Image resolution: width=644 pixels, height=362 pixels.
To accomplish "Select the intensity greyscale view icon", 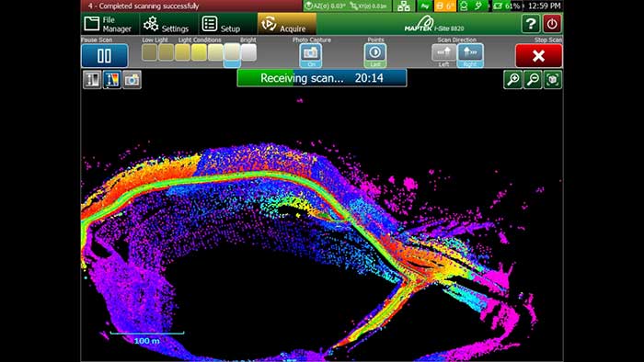I will coord(92,80).
